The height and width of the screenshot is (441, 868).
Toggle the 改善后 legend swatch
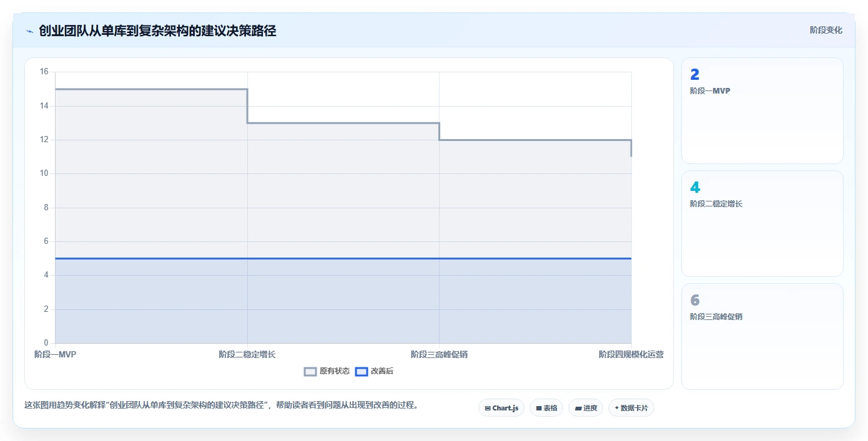(361, 371)
